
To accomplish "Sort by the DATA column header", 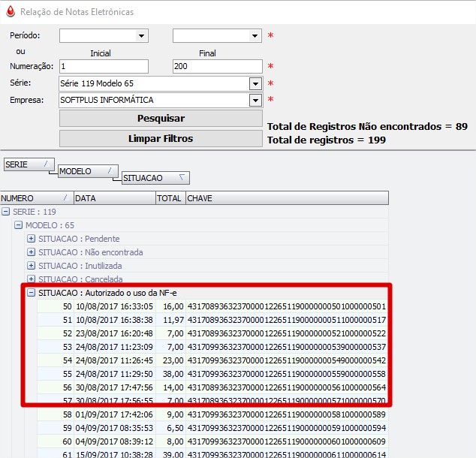I will coord(115,198).
